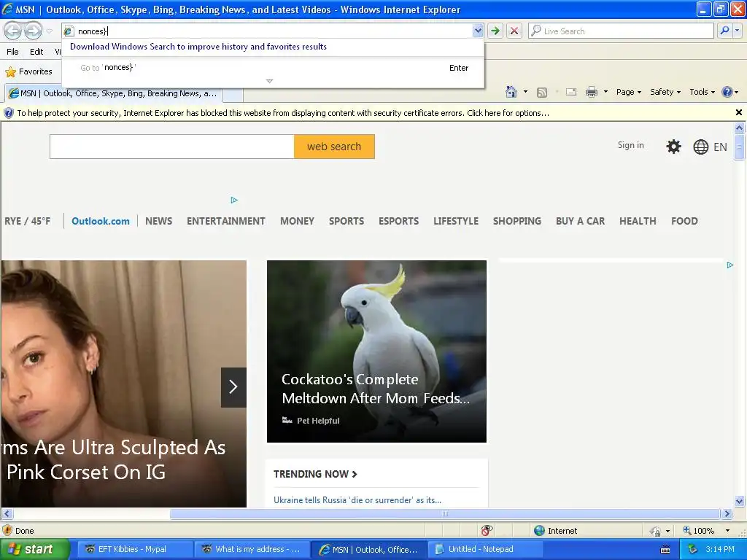
Task: Click the RSS feeds icon
Action: click(x=542, y=93)
